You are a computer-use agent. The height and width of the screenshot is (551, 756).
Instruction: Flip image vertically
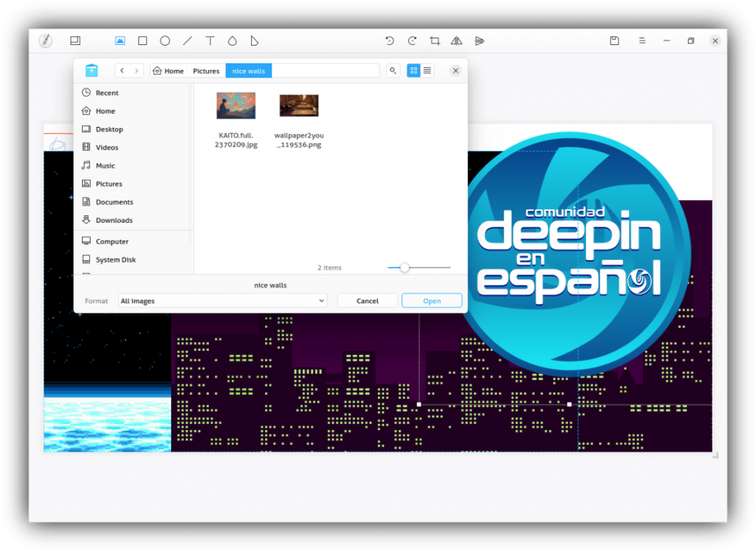click(x=479, y=41)
